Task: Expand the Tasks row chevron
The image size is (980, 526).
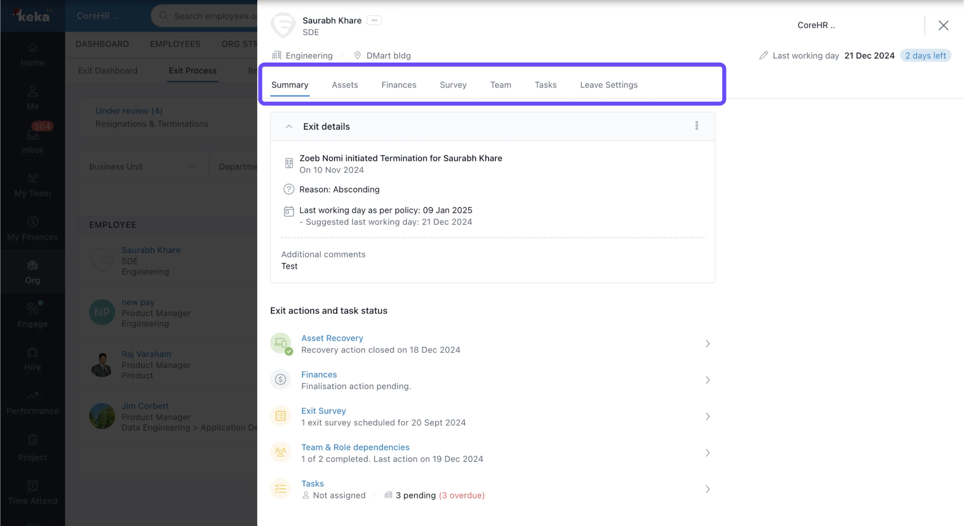Action: coord(707,489)
